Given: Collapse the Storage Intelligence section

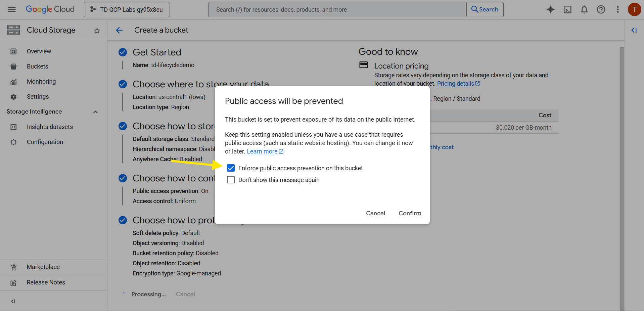Looking at the screenshot, I should 95,112.
